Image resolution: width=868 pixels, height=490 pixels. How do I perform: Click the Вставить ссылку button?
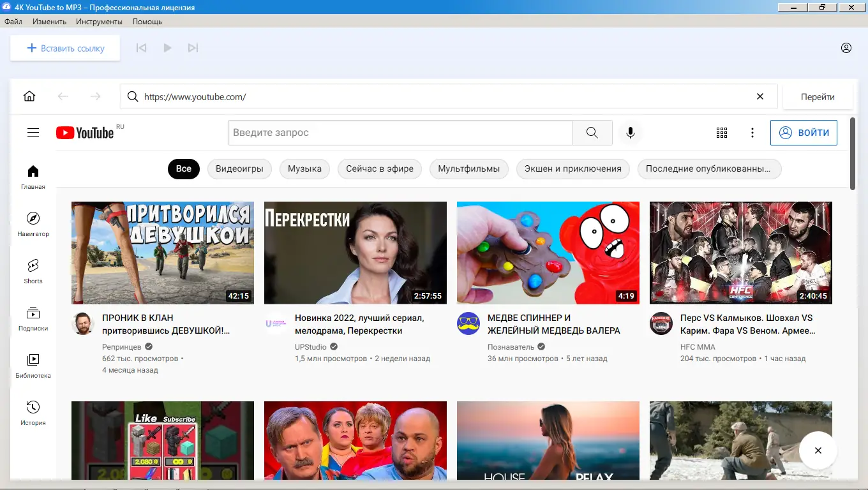[64, 47]
